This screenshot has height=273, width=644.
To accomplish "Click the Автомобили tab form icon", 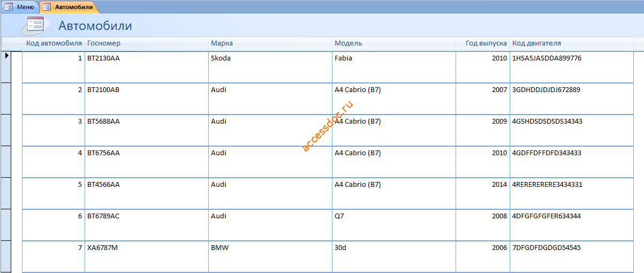I will pos(47,7).
